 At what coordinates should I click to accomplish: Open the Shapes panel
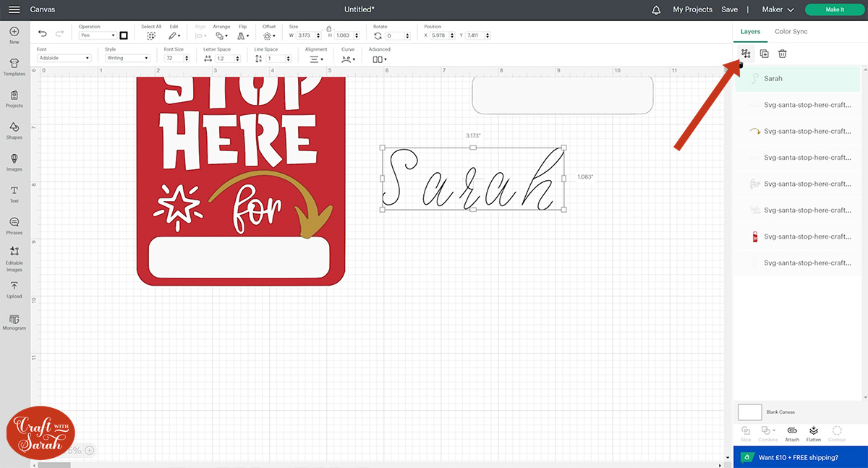(14, 130)
